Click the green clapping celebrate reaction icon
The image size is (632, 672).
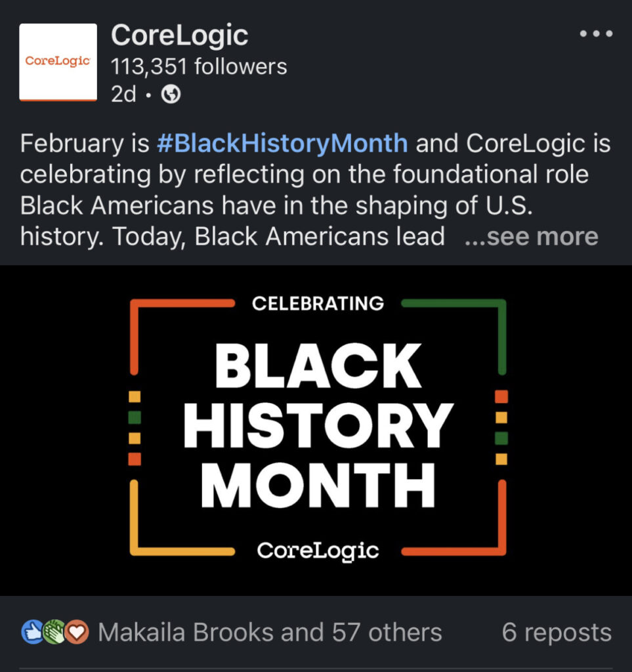(x=54, y=633)
